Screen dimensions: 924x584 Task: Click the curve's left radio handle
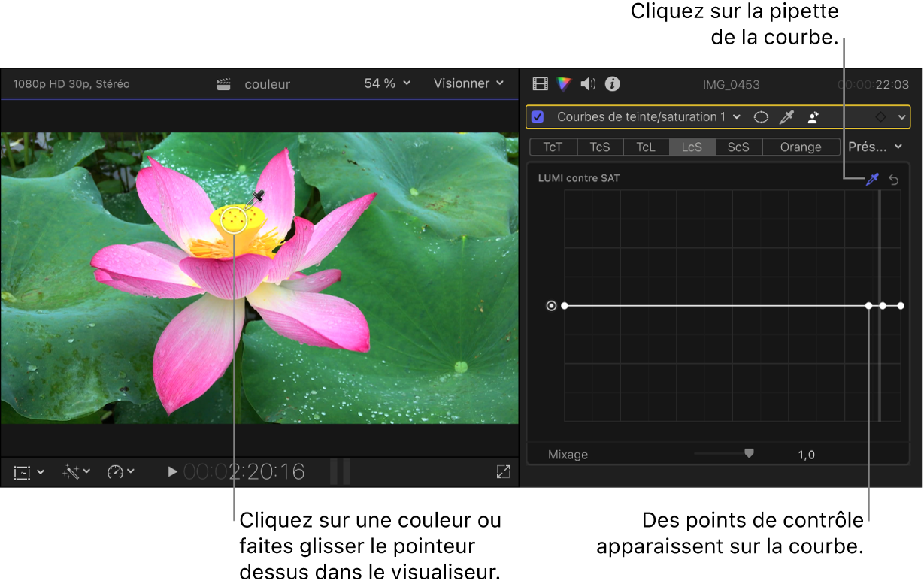(552, 306)
